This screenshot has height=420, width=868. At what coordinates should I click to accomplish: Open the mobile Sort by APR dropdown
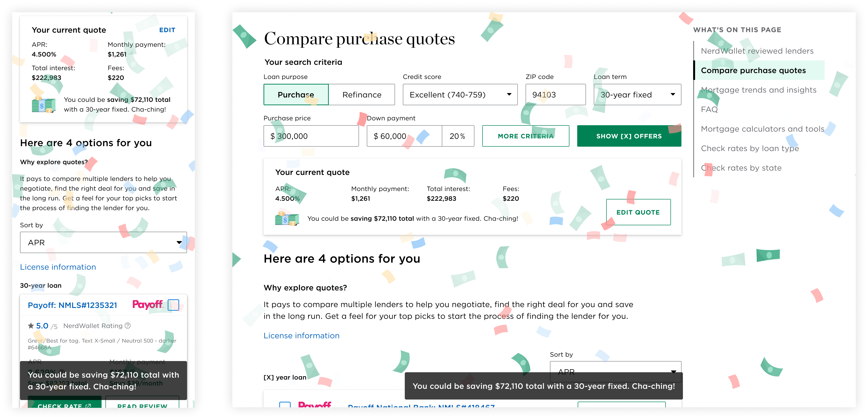click(x=103, y=242)
